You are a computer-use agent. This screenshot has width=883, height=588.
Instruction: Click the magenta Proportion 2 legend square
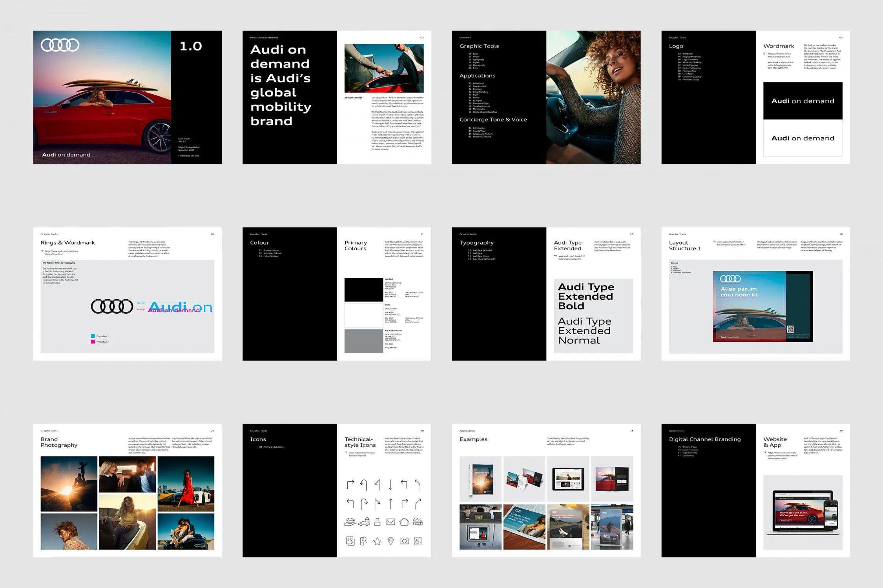pos(93,342)
